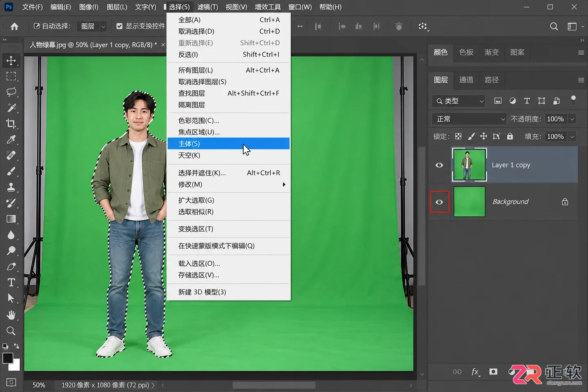Choose 主体(S) from the Select menu

(229, 144)
